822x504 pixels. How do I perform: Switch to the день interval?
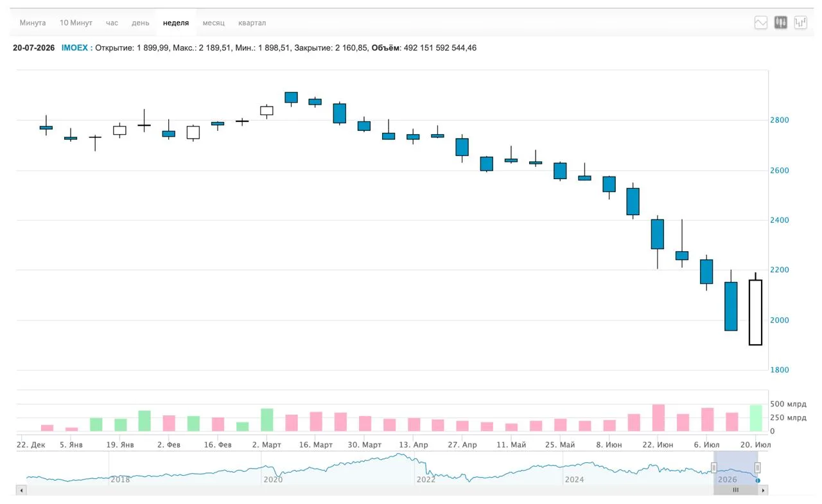point(141,23)
